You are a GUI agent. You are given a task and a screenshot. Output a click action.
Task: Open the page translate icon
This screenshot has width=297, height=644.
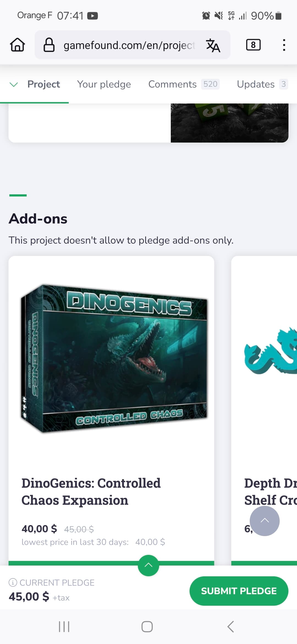[x=213, y=45]
